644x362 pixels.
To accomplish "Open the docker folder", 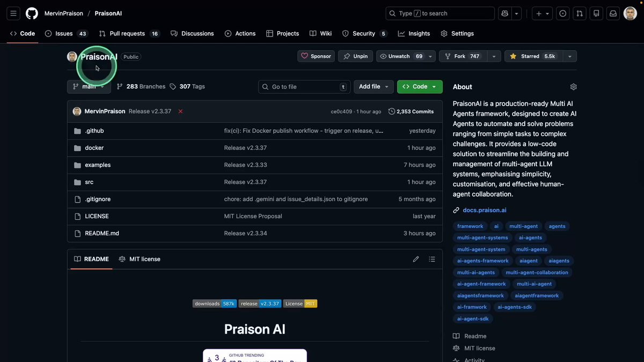I will click(94, 148).
